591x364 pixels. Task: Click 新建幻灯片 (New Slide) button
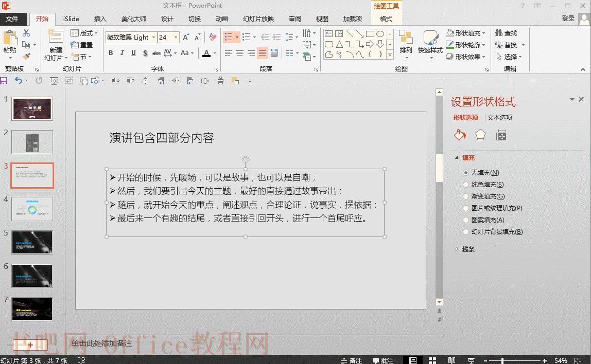click(x=56, y=45)
